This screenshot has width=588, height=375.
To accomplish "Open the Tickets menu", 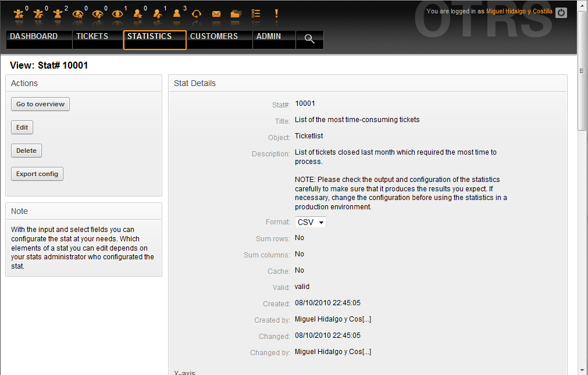I will coord(92,37).
